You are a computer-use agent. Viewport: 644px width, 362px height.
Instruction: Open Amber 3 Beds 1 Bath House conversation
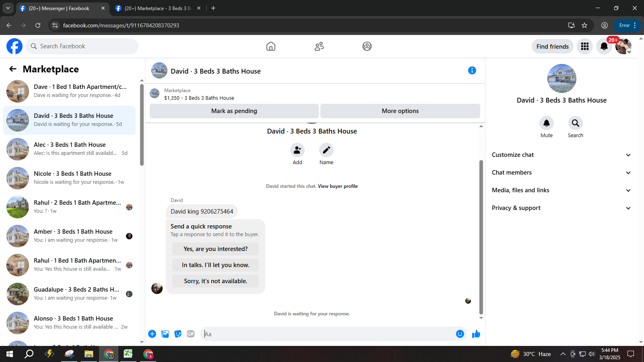pos(69,236)
